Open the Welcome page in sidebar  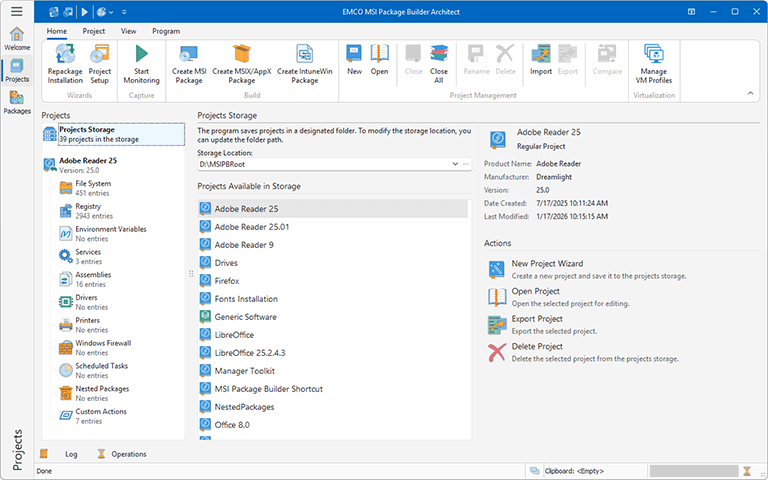coord(16,39)
